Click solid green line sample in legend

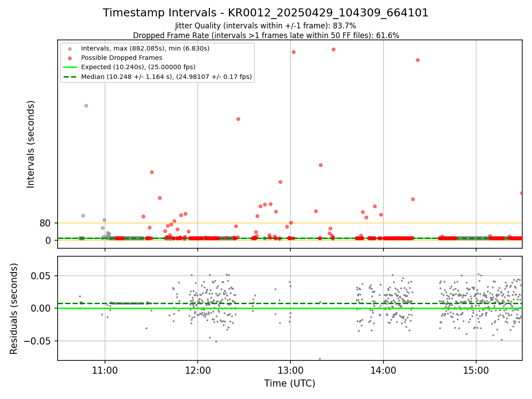tap(70, 67)
